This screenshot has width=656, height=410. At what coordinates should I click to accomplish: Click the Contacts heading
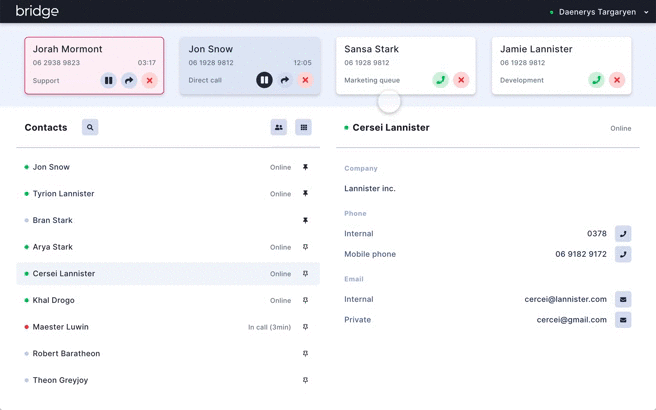46,128
